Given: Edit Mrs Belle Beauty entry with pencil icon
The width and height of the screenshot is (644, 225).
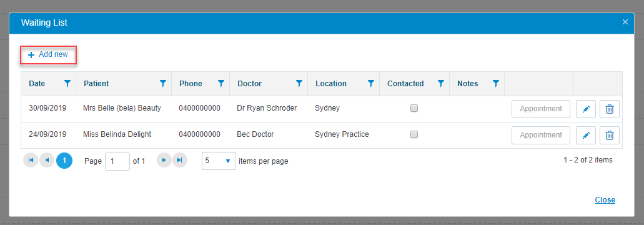Looking at the screenshot, I should [x=586, y=109].
